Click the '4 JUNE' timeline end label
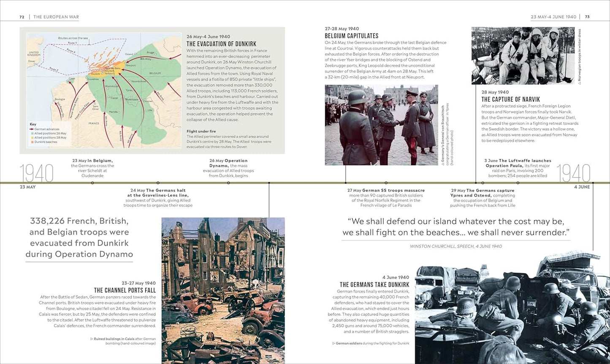The width and height of the screenshot is (610, 364). click(582, 187)
